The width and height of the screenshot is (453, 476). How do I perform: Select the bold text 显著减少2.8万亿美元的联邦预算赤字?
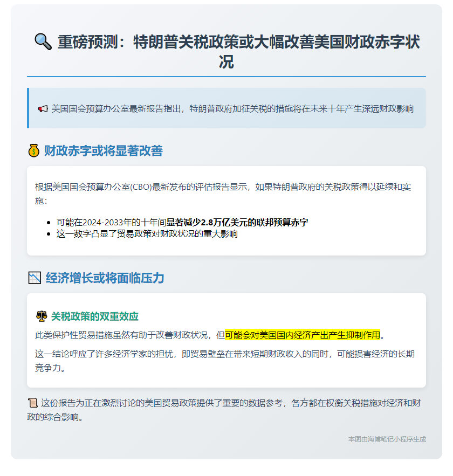pyautogui.click(x=237, y=222)
